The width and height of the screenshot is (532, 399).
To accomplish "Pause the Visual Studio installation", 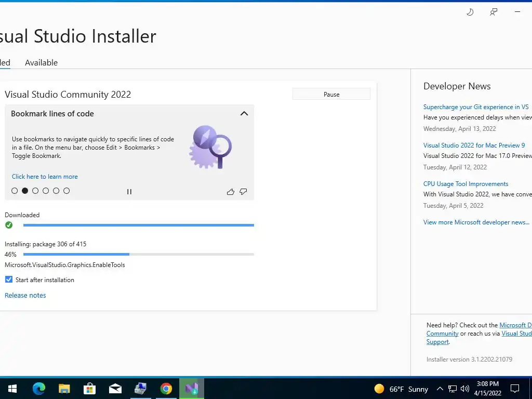I will tap(331, 95).
